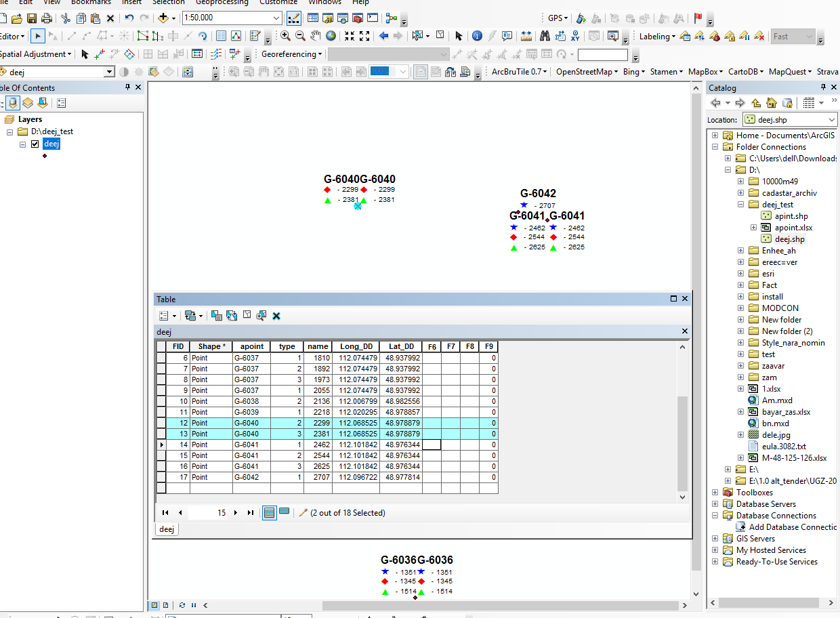This screenshot has width=840, height=618.
Task: Select the Zoom In tool
Action: coord(286,36)
